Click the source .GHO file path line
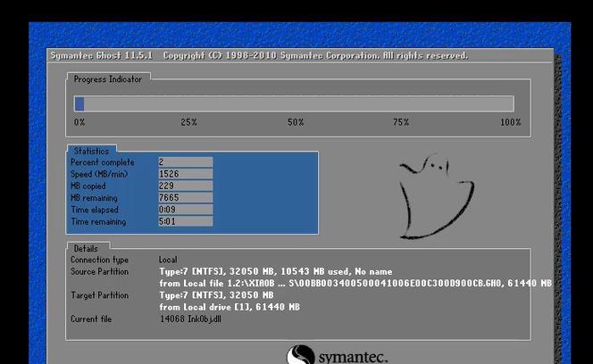Image resolution: width=593 pixels, height=364 pixels. tap(355, 284)
